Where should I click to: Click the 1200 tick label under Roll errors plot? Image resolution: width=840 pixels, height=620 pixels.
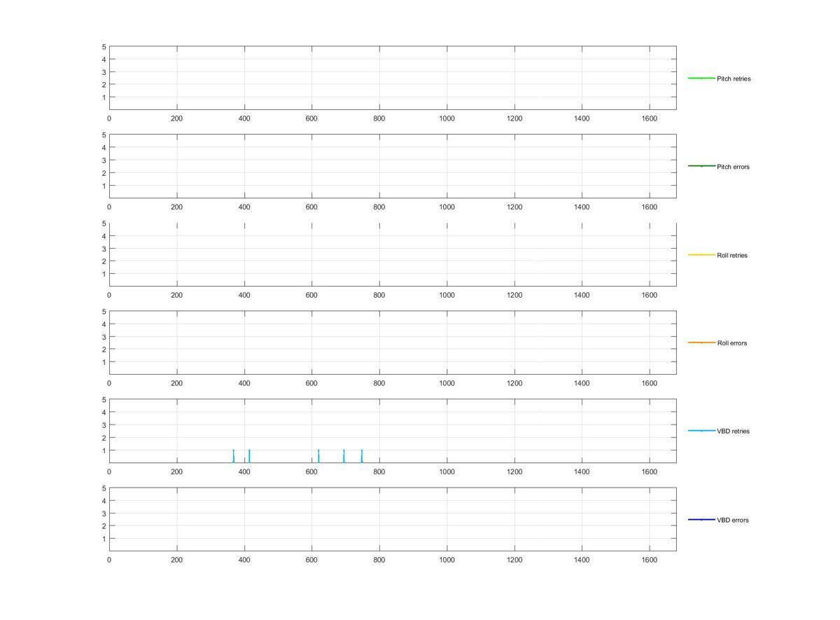(x=514, y=383)
